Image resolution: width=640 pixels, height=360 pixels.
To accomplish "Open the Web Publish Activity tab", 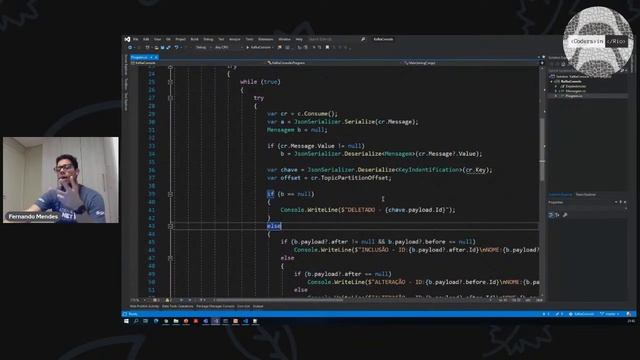I will [144, 306].
